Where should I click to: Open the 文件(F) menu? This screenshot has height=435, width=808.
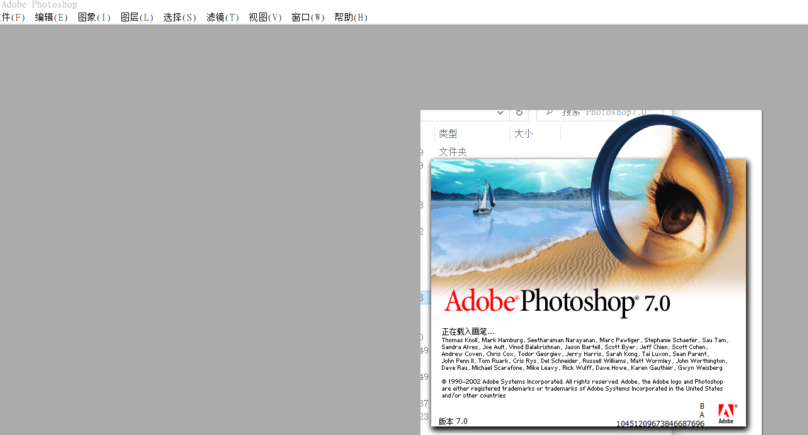[x=11, y=17]
